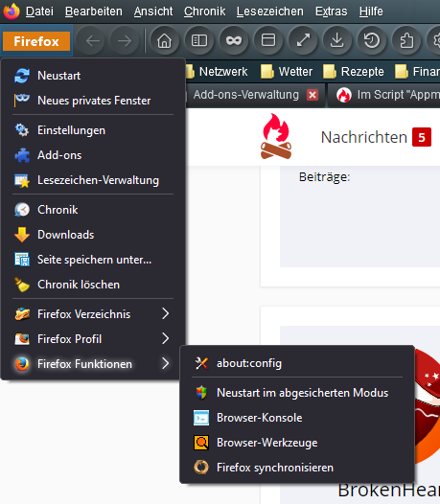Click the campfire forum logo

(x=276, y=136)
